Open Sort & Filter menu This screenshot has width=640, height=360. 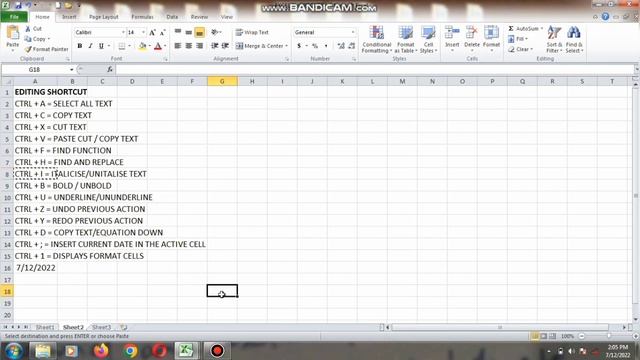pyautogui.click(x=554, y=39)
